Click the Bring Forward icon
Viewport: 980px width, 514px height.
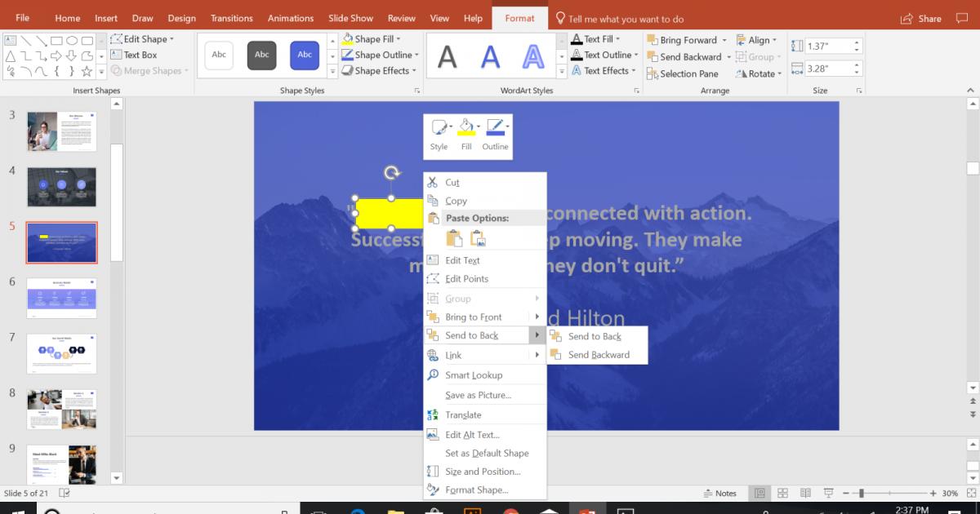click(x=652, y=39)
